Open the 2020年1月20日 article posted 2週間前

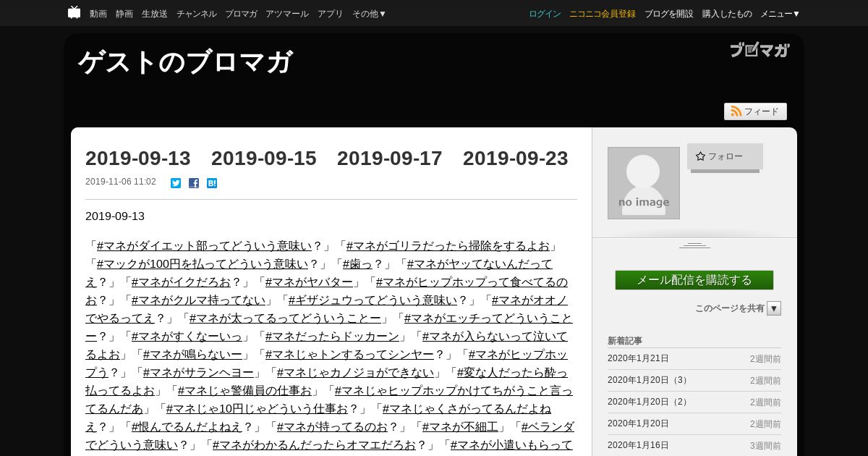[x=638, y=423]
